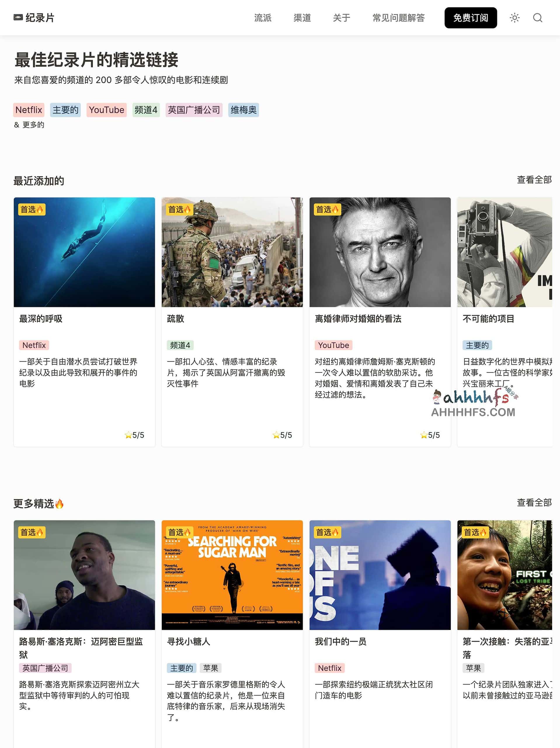
Task: Click the 首选 badge on Searching for Sugar Man
Action: point(180,532)
